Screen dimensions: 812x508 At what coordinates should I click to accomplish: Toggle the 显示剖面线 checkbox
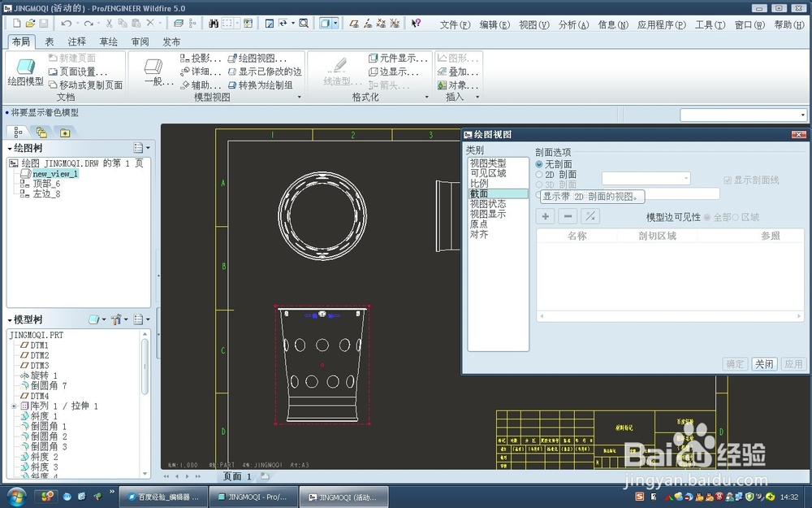729,180
